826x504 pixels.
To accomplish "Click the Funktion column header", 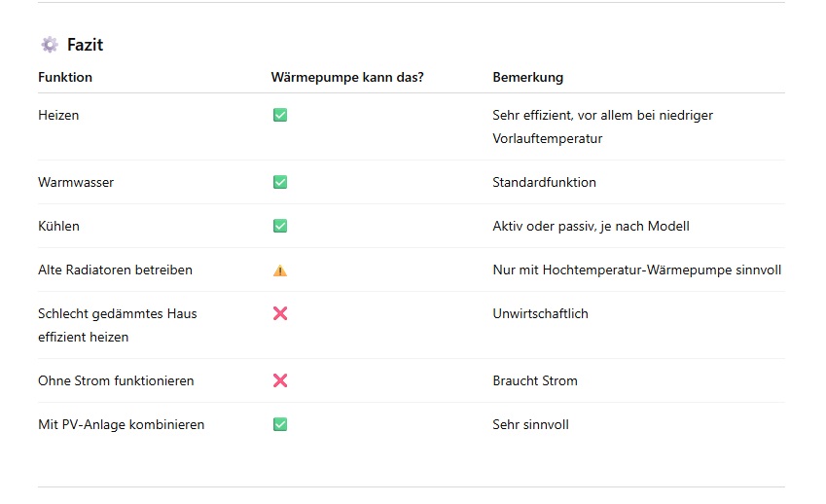I will [x=65, y=77].
